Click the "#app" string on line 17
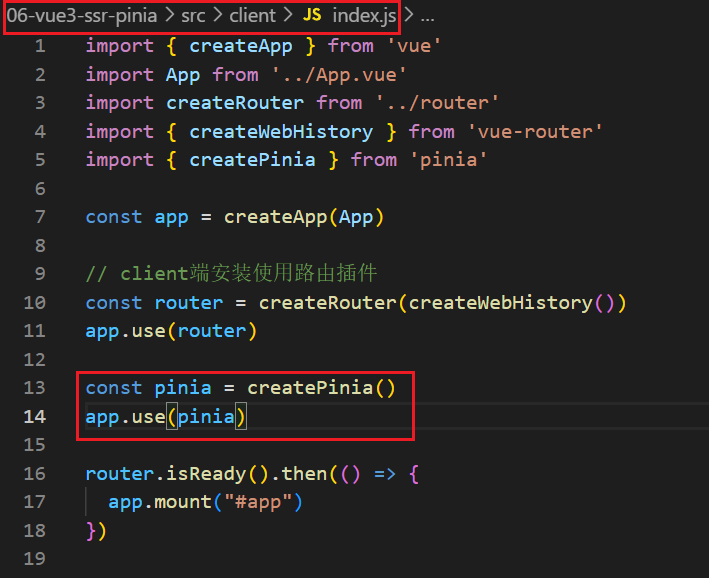Viewport: 709px width, 578px height. tap(258, 502)
